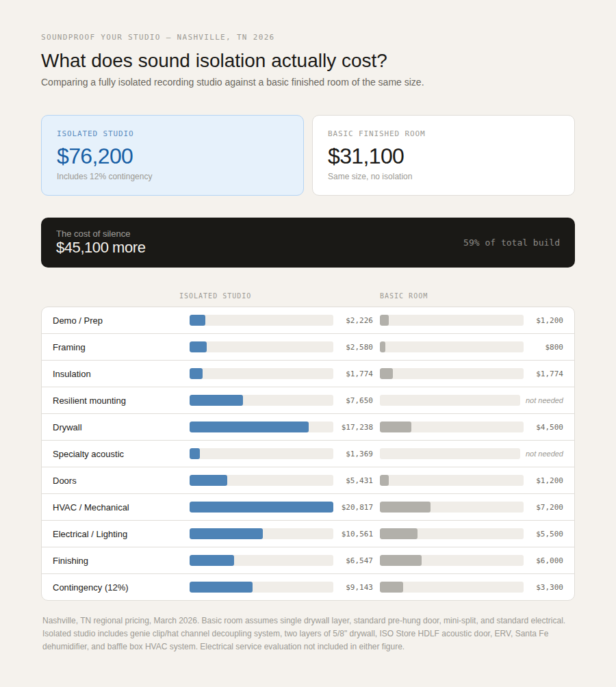Click the 'ISOLATED STUDIO' table column header
616x687 pixels.
(215, 296)
